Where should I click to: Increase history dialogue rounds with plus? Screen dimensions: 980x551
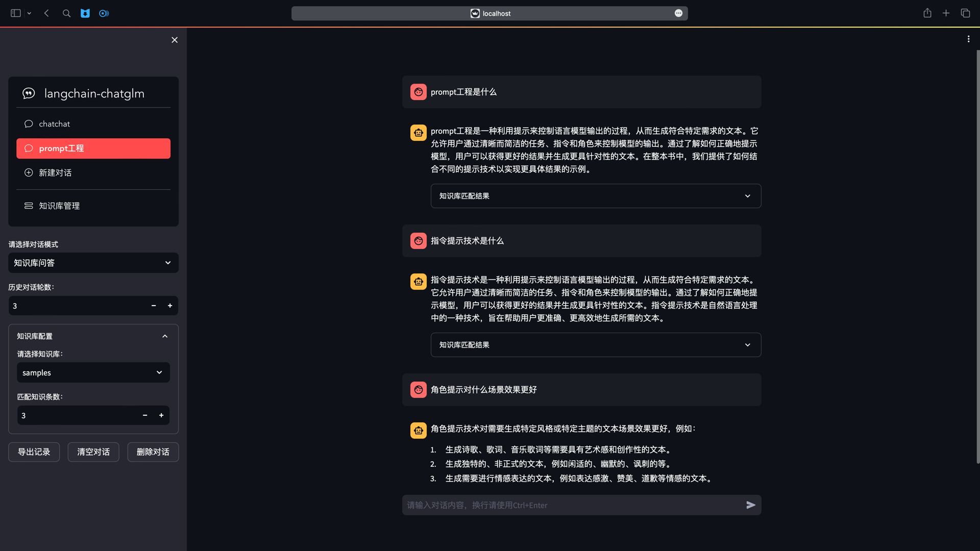pyautogui.click(x=170, y=306)
